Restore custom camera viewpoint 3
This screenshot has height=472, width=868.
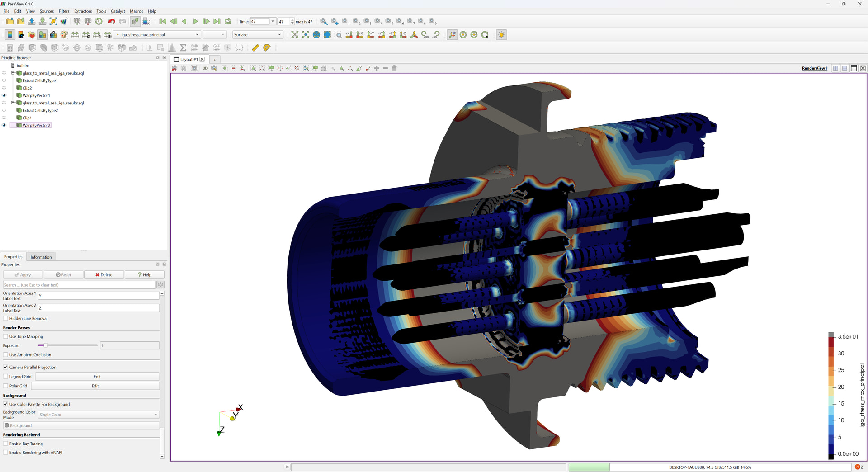(367, 21)
